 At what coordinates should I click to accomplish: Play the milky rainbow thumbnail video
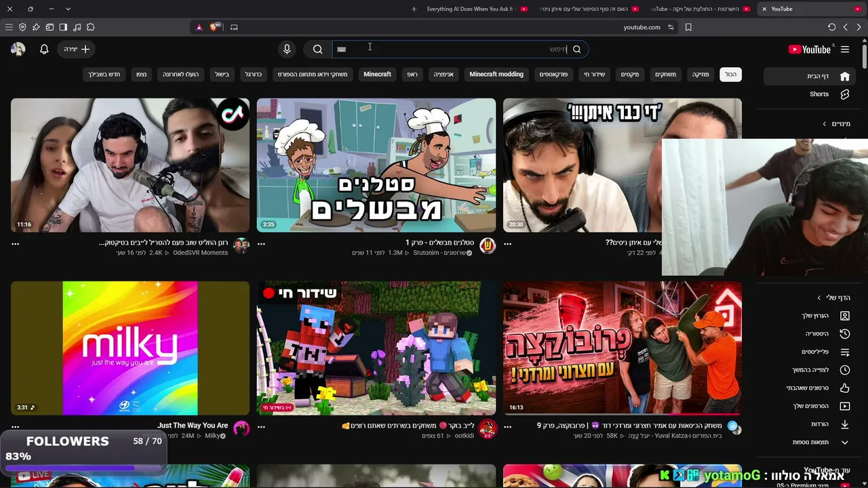130,348
